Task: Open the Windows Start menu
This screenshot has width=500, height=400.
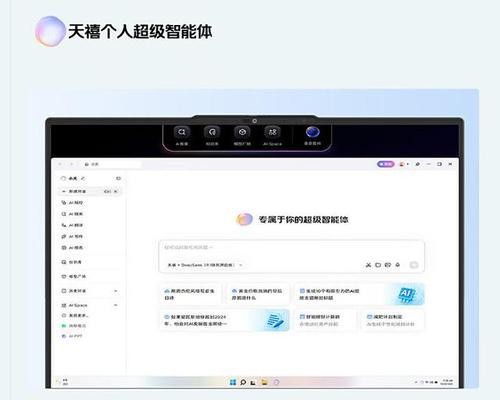Action: click(x=233, y=382)
